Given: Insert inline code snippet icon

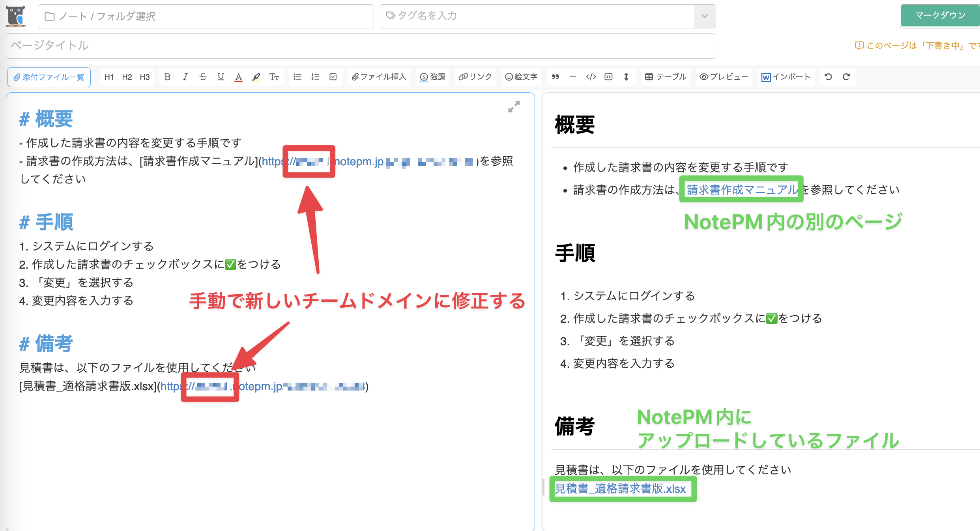Looking at the screenshot, I should [x=591, y=77].
